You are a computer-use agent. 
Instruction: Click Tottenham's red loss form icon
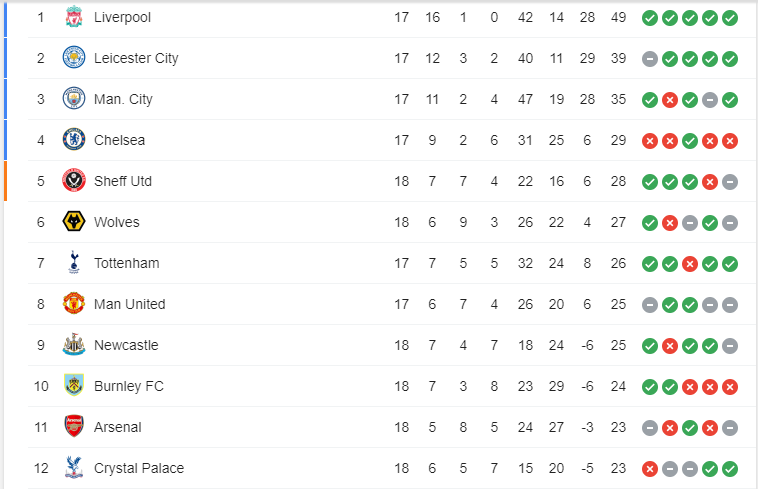coord(690,263)
